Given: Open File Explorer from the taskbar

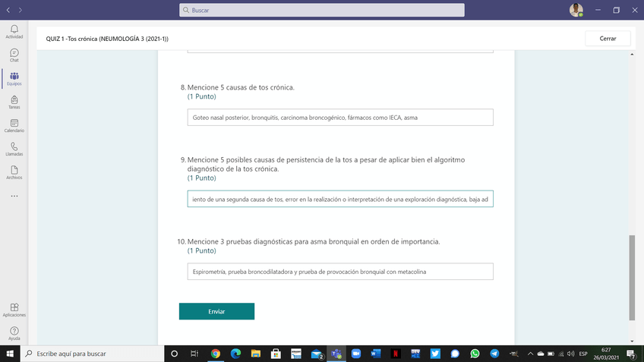Looking at the screenshot, I should [255, 354].
